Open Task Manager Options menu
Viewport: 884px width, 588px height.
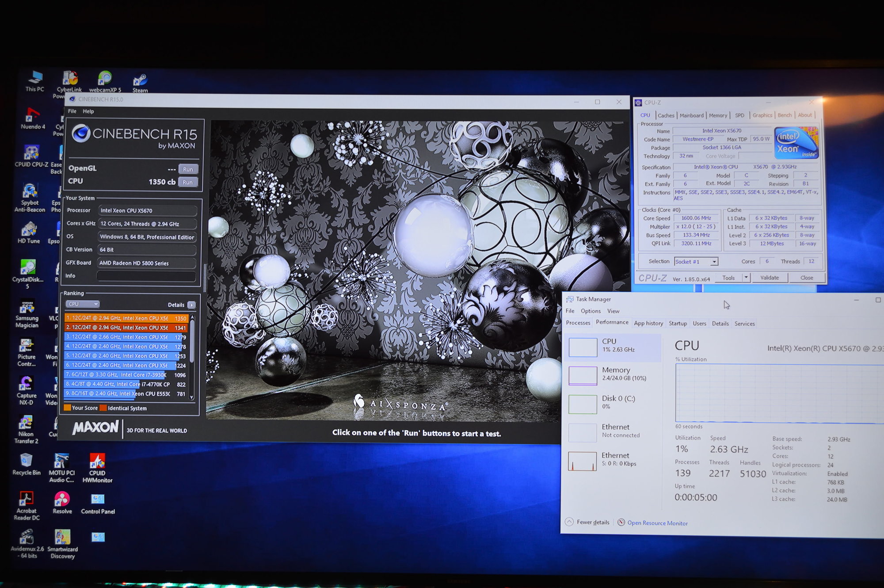coord(591,311)
